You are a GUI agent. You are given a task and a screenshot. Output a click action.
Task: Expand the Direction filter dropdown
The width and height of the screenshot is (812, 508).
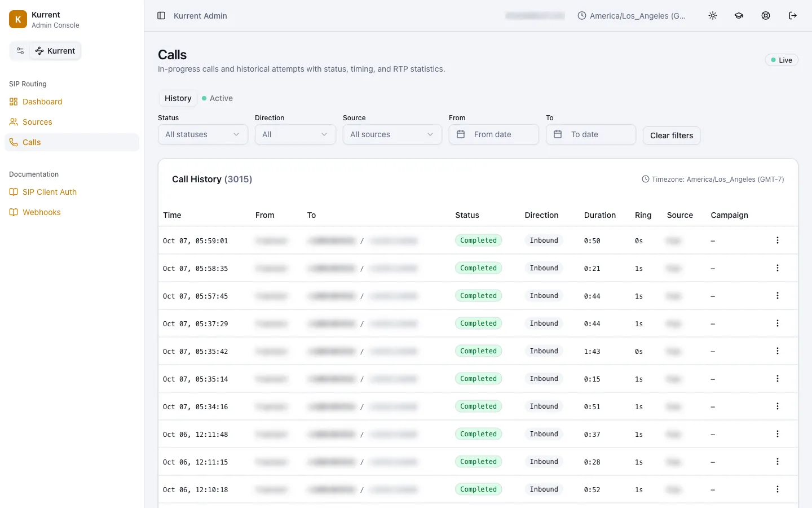click(295, 134)
